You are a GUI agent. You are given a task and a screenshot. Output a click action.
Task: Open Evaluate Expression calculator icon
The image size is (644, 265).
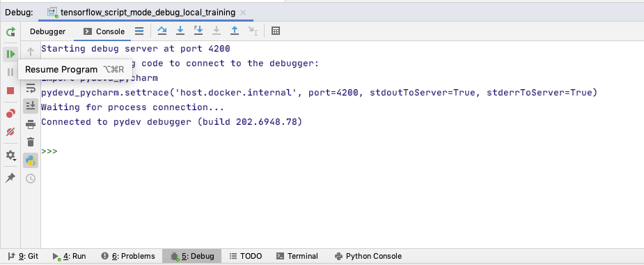tap(276, 31)
